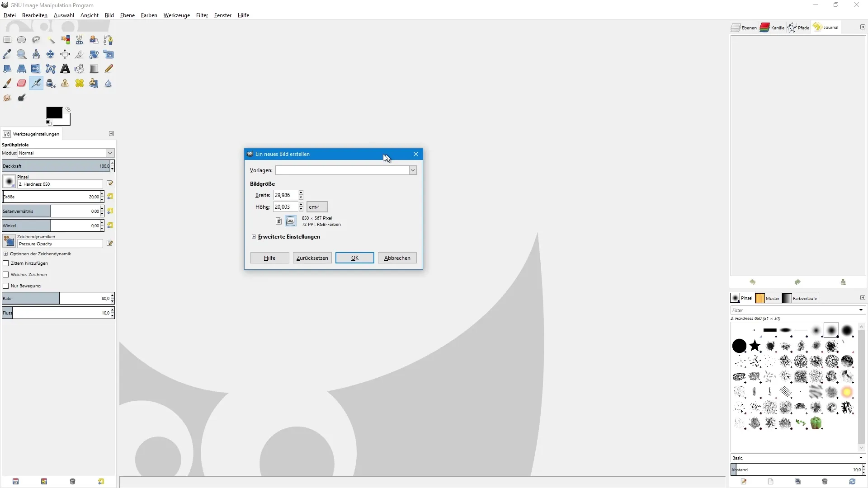Select the Pencil tool

[108, 69]
